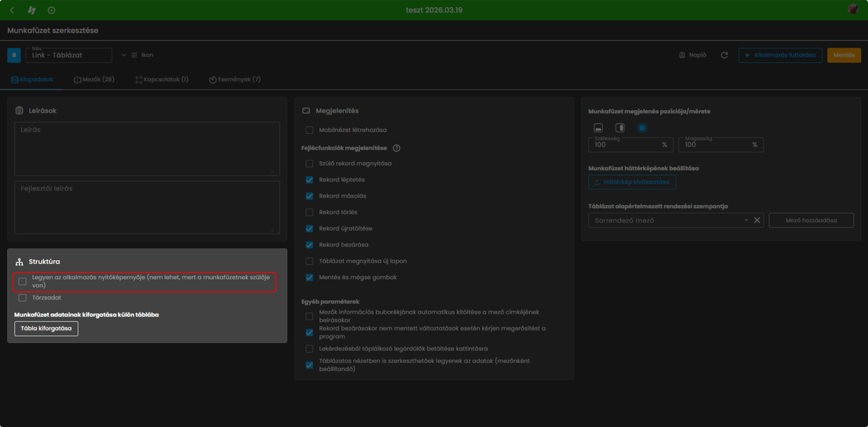
Task: Toggle Mobilnézet létrehozása checkbox
Action: tap(309, 130)
